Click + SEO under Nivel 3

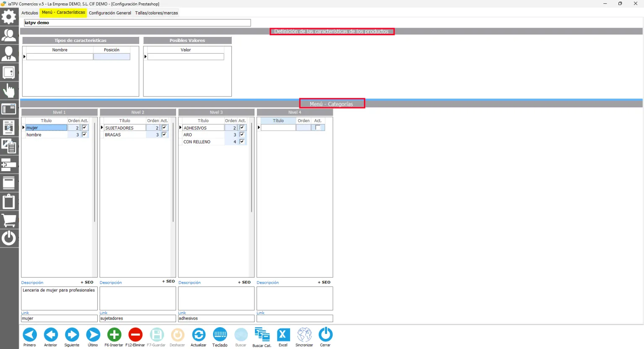click(244, 282)
